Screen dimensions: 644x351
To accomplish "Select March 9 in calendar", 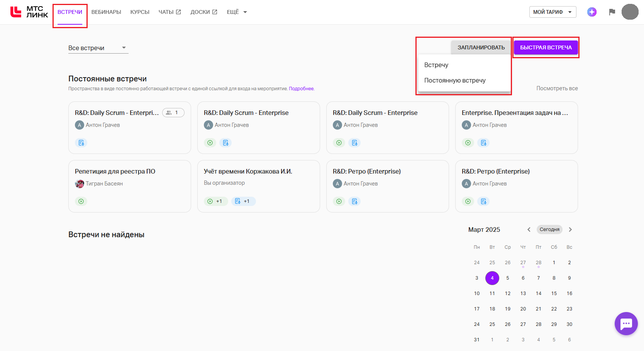I will (569, 278).
